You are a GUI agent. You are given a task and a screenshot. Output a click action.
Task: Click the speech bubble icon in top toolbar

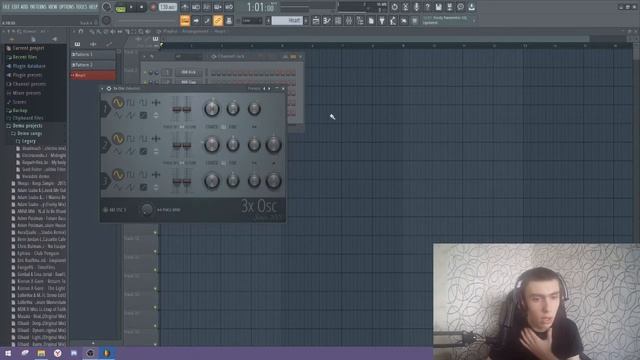[x=460, y=7]
